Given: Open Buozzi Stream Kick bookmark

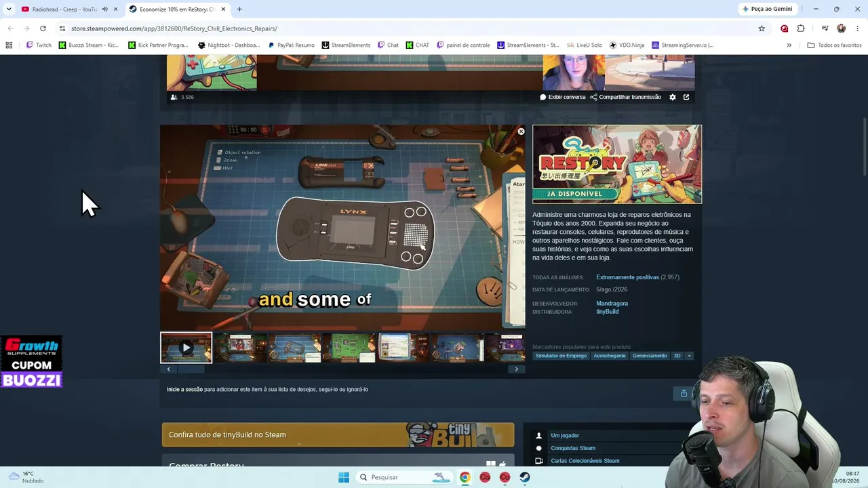Looking at the screenshot, I should [89, 45].
